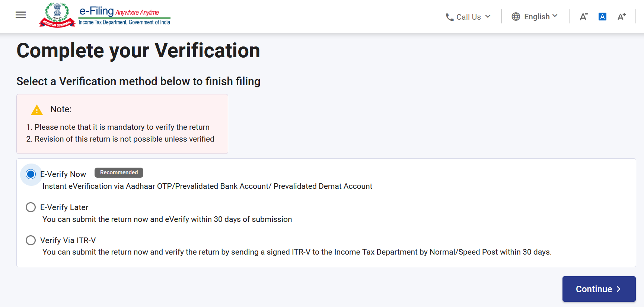The image size is (644, 307).
Task: Open the hamburger navigation menu
Action: click(20, 15)
